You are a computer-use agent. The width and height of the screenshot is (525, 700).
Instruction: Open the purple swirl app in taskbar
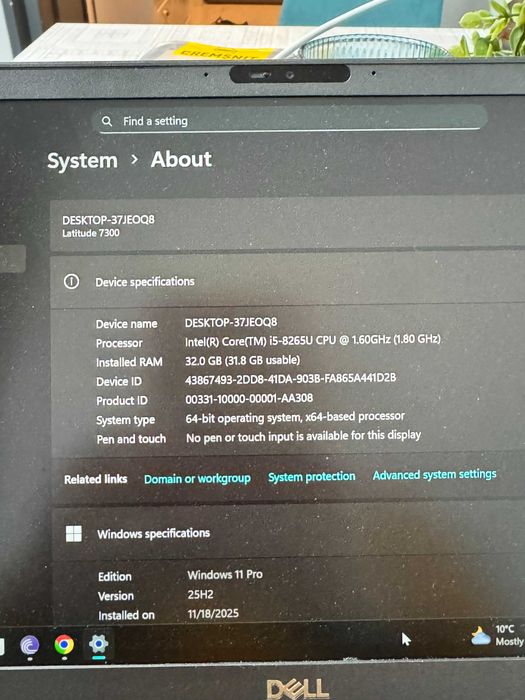click(x=30, y=645)
